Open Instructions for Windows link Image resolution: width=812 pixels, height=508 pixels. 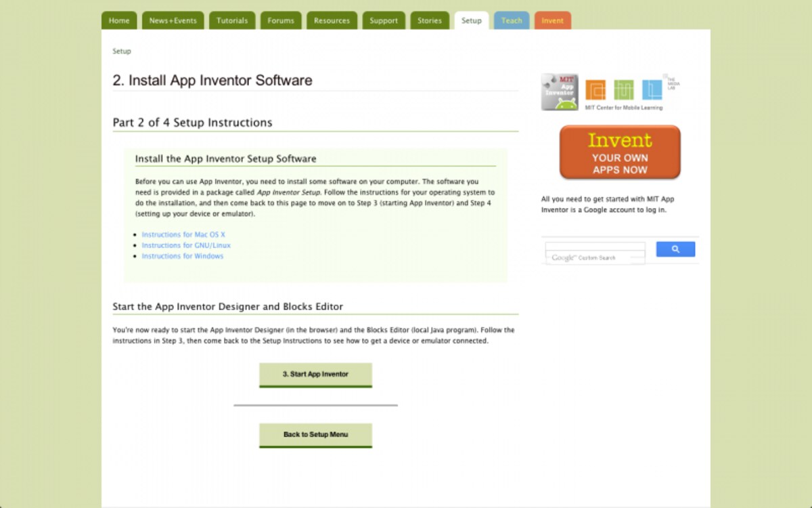(183, 256)
